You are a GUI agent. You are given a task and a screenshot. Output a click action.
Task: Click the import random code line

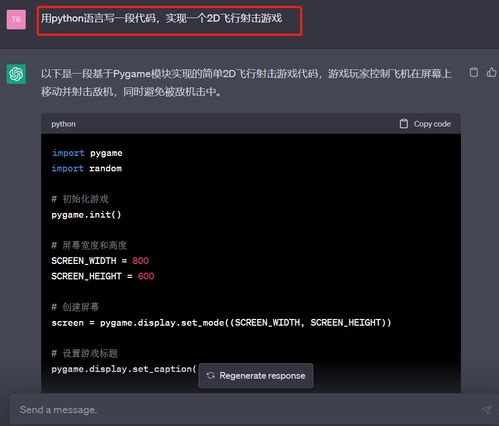tap(87, 168)
